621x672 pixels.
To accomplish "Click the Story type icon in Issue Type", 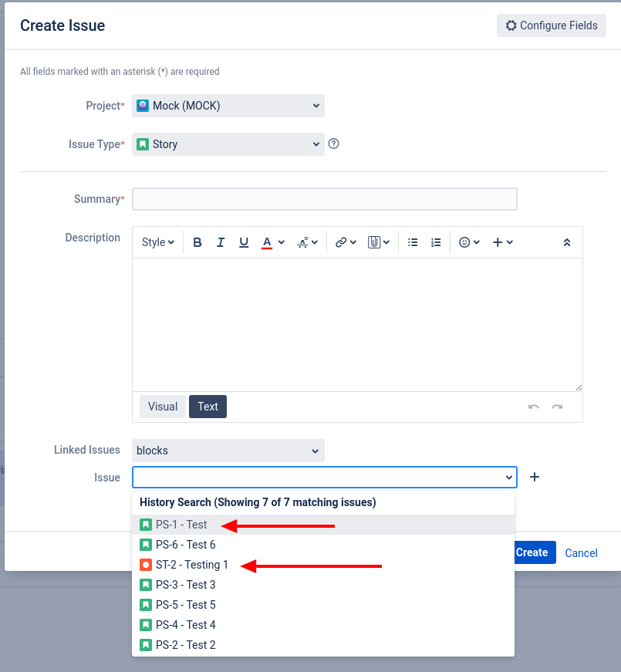I will [x=143, y=144].
